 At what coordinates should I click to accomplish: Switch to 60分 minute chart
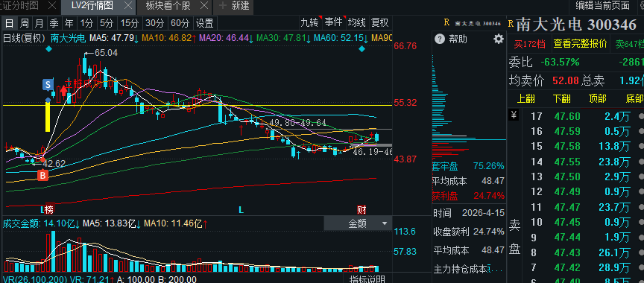180,22
